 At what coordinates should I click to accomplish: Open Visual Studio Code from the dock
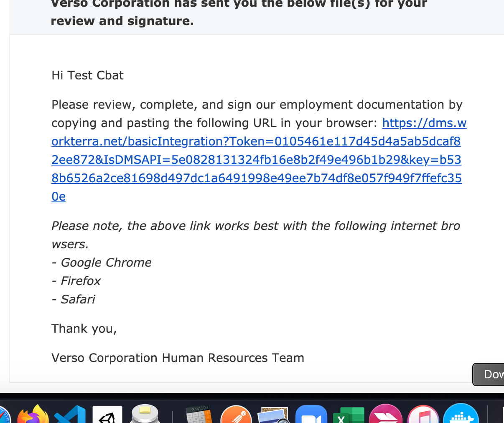click(x=70, y=415)
